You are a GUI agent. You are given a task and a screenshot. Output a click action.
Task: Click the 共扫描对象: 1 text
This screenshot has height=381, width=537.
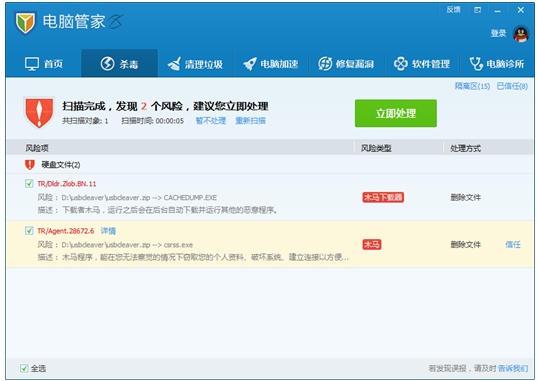click(x=85, y=121)
